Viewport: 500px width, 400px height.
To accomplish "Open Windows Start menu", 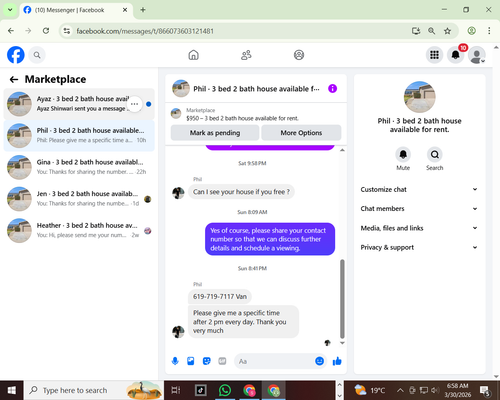I will (x=12, y=390).
